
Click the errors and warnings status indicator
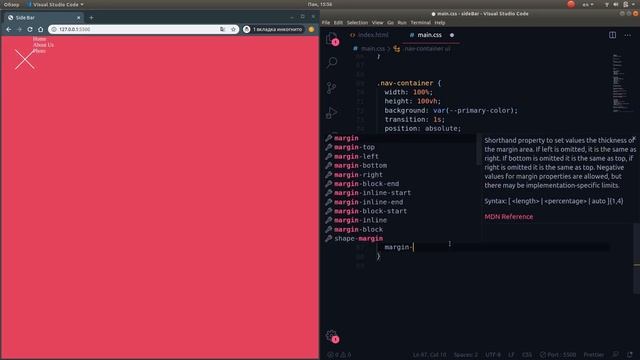click(339, 355)
